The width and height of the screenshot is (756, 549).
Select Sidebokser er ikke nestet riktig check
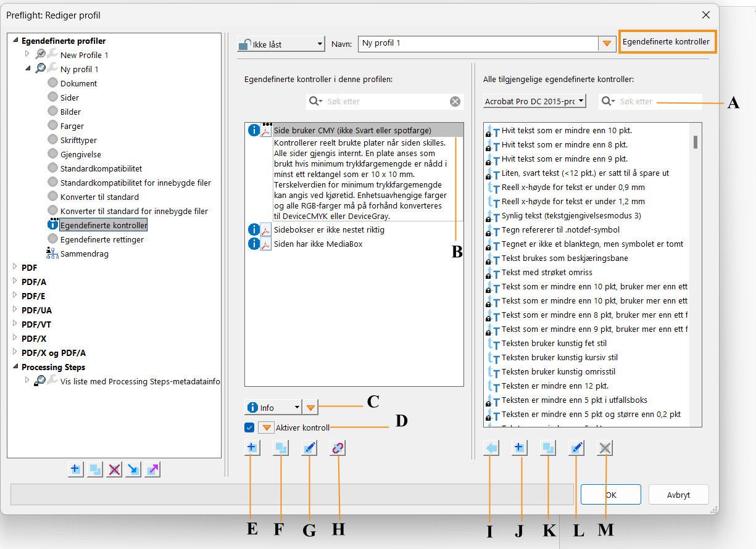pos(329,229)
